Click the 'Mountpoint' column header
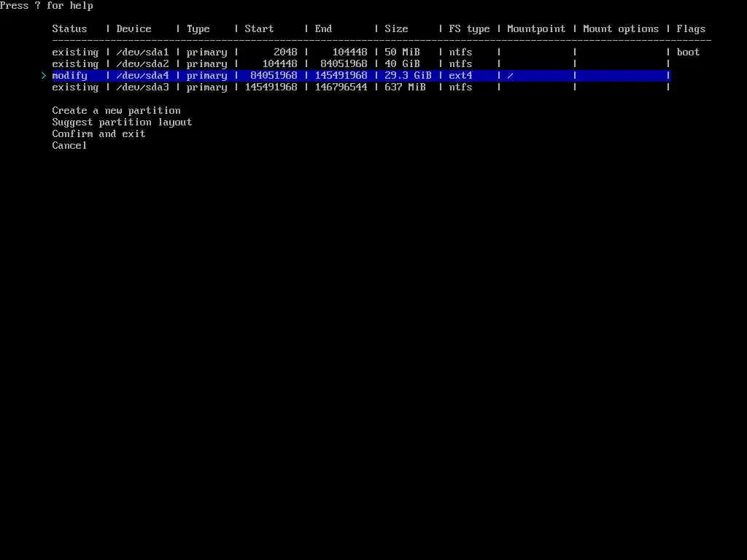The height and width of the screenshot is (560, 747). click(536, 29)
